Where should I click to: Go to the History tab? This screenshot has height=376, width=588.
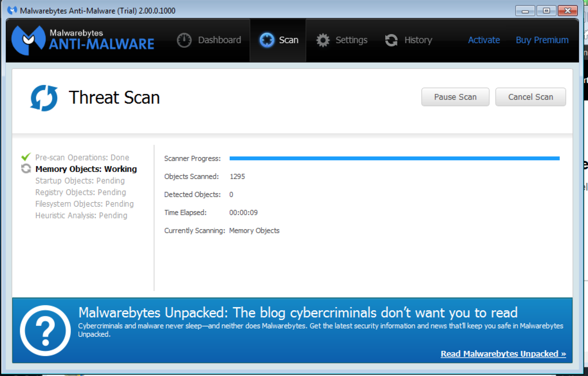(409, 40)
